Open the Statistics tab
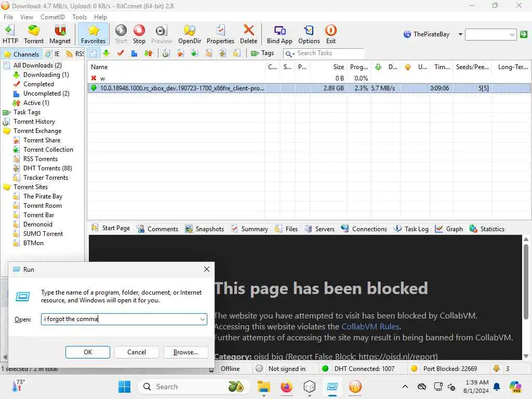The width and height of the screenshot is (532, 399). tap(487, 229)
